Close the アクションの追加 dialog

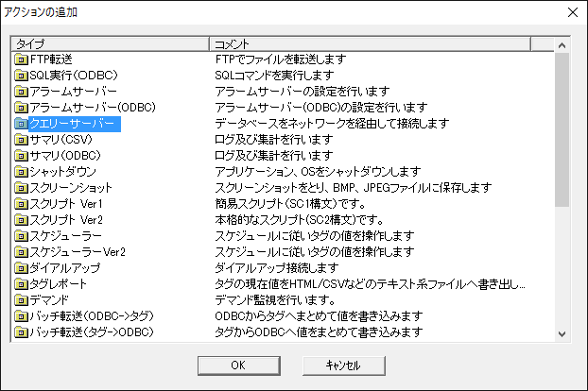[x=570, y=13]
